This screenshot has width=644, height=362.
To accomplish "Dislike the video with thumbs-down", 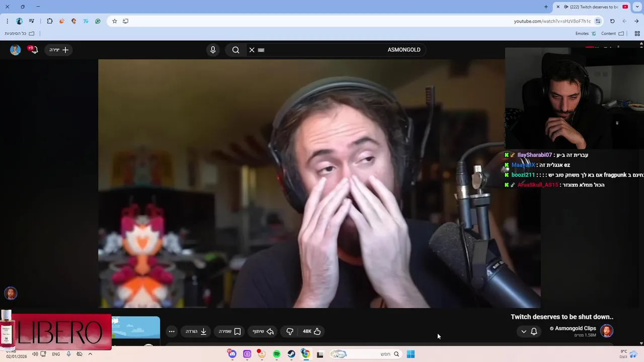I will [x=289, y=331].
